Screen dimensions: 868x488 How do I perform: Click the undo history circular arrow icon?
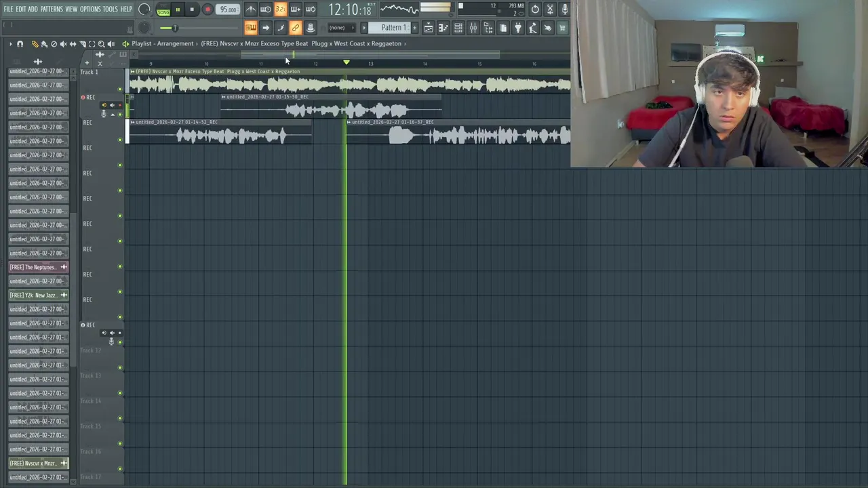coord(535,9)
